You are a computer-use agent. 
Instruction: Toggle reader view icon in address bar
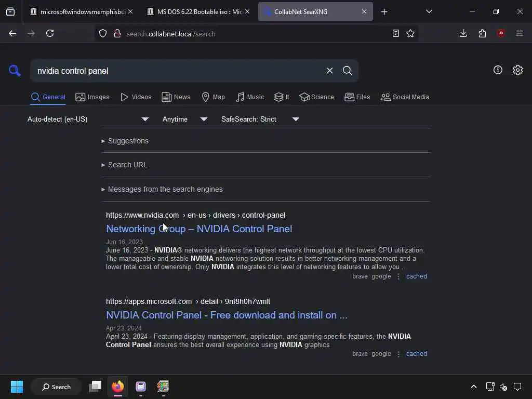click(x=395, y=33)
